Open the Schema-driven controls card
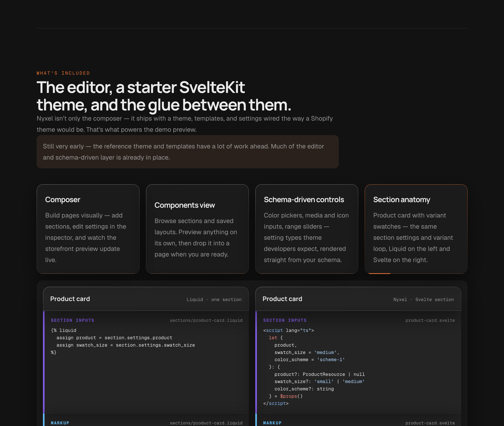504x426 pixels. (x=307, y=229)
